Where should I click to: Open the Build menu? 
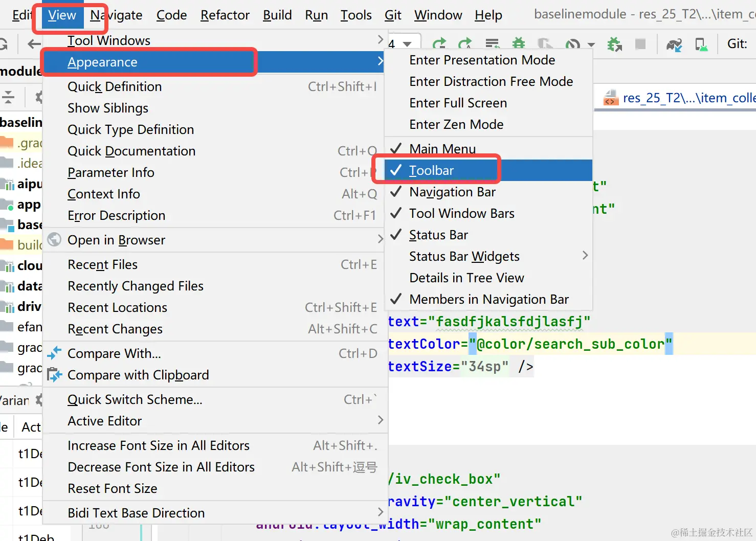coord(277,15)
